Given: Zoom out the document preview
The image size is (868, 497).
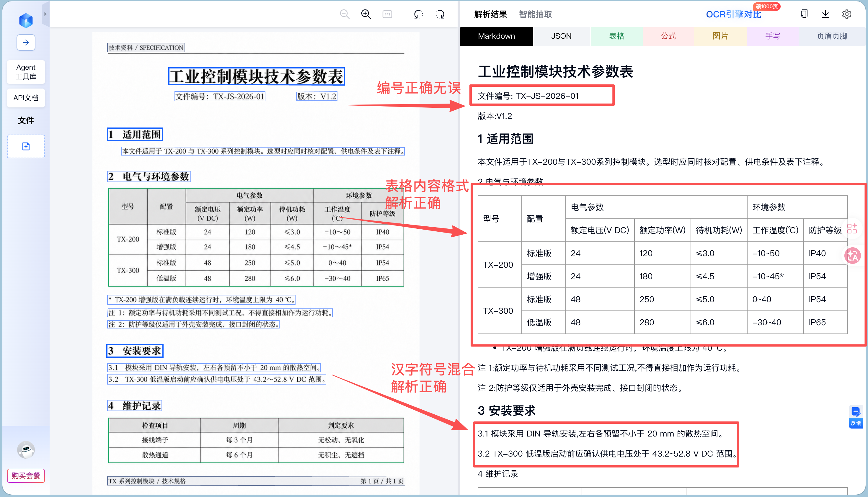Looking at the screenshot, I should tap(345, 14).
